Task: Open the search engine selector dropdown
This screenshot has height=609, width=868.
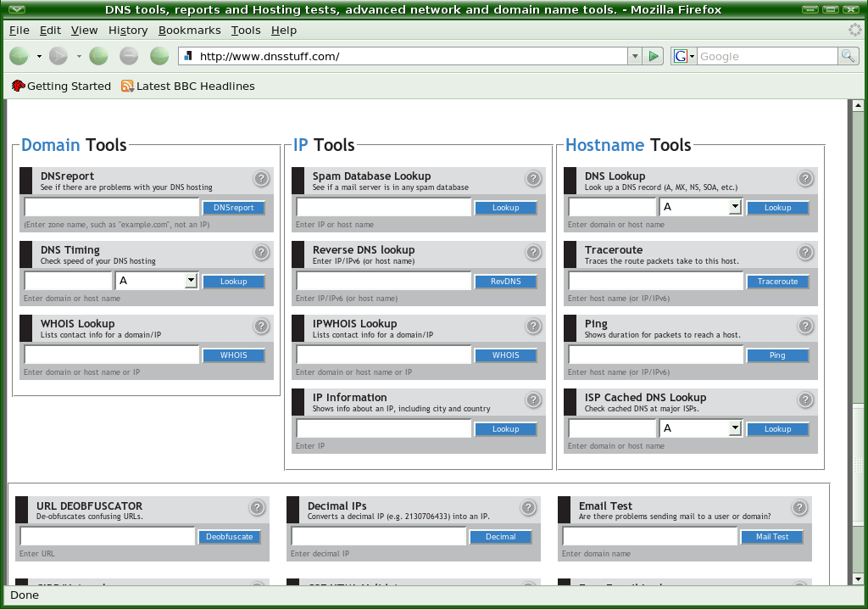Action: (x=684, y=56)
